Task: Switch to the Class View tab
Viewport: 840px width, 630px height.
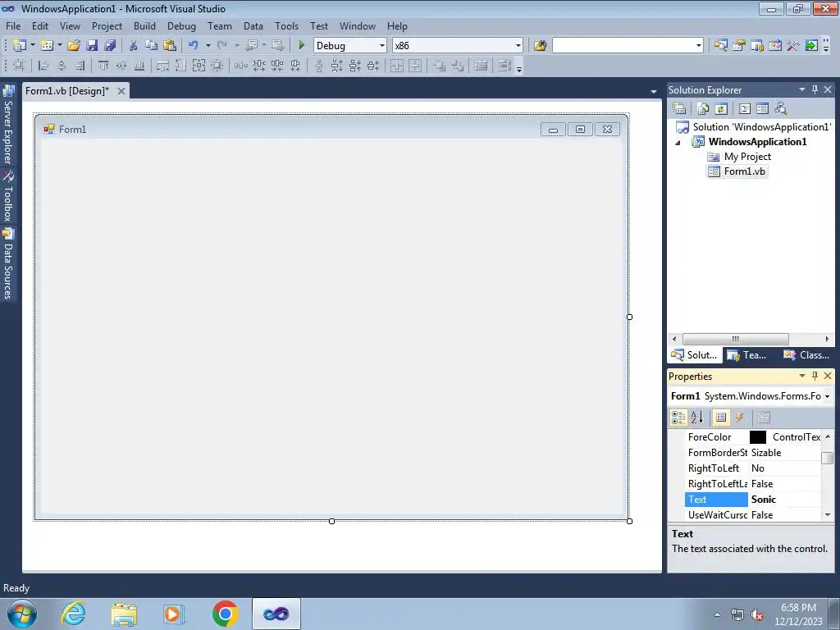Action: click(x=806, y=354)
